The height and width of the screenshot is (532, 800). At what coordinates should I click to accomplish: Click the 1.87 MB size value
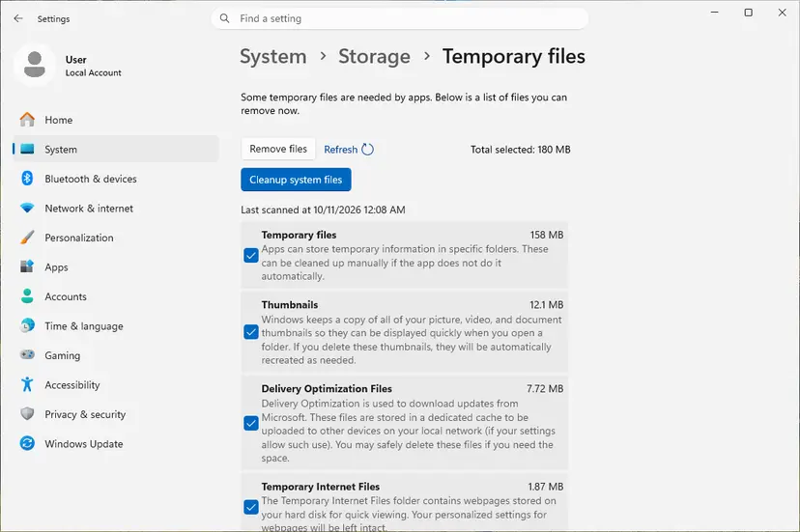pos(545,486)
